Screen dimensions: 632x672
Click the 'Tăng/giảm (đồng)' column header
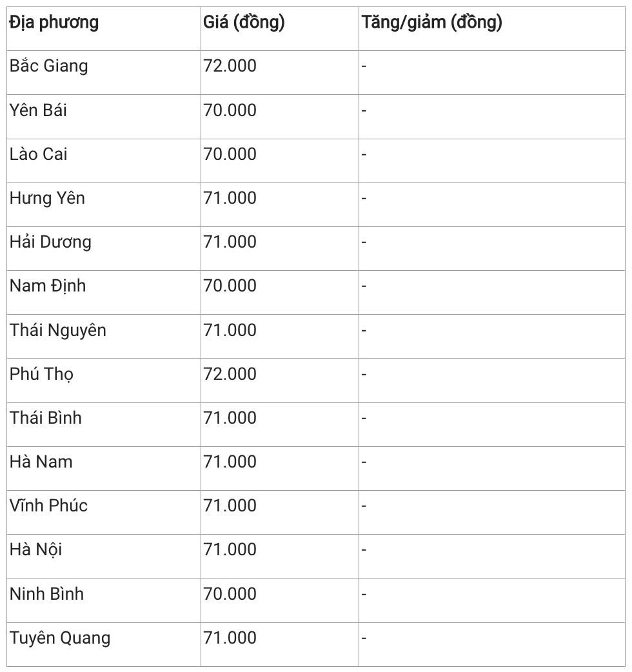432,23
